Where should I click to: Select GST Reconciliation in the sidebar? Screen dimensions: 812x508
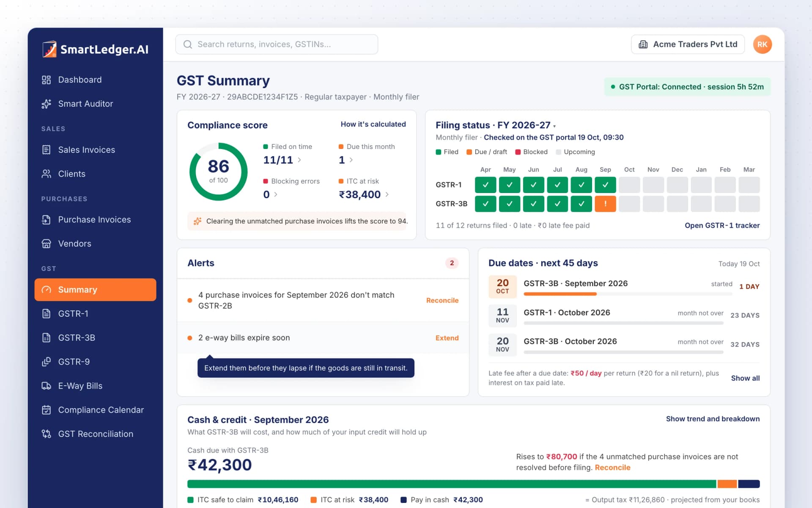point(95,434)
